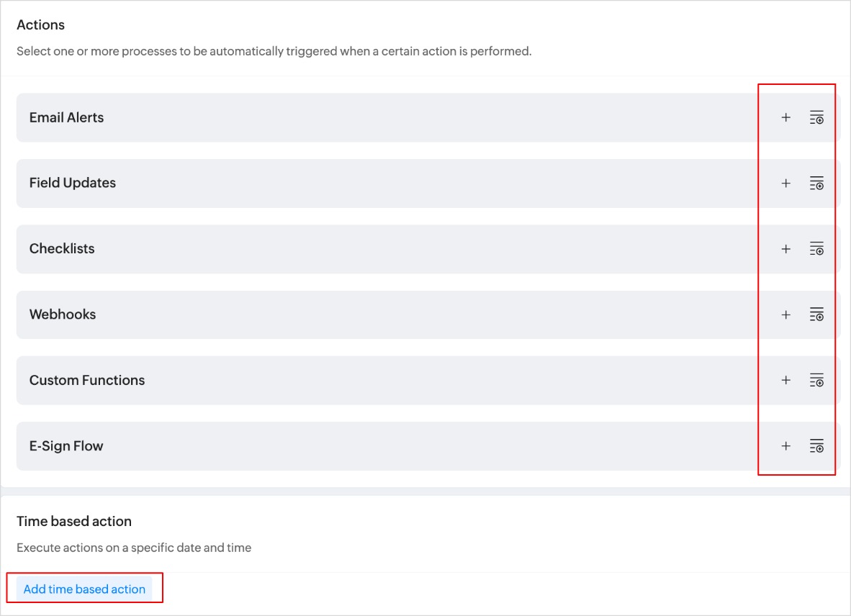
Task: Select the Checklists action row
Action: tap(62, 248)
